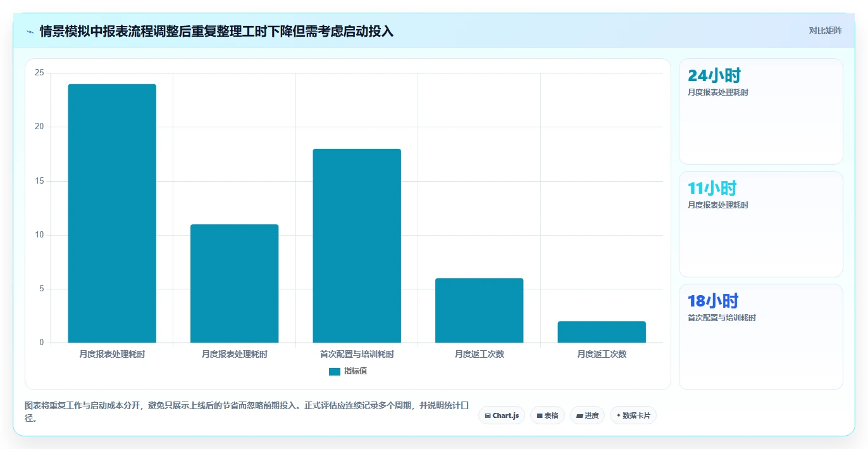Image resolution: width=868 pixels, height=449 pixels.
Task: Select the 进度 chip
Action: pyautogui.click(x=587, y=415)
